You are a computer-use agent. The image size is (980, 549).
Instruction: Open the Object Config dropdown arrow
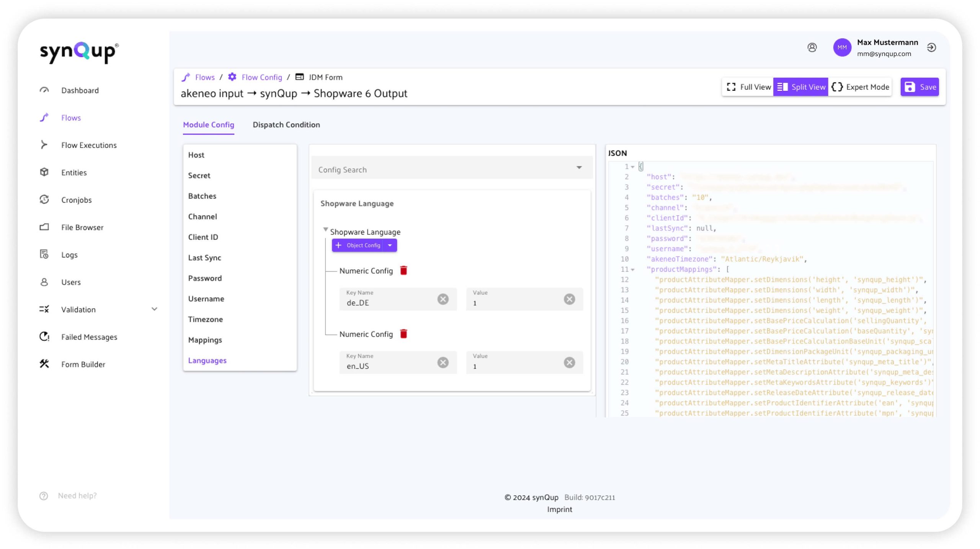(x=390, y=245)
